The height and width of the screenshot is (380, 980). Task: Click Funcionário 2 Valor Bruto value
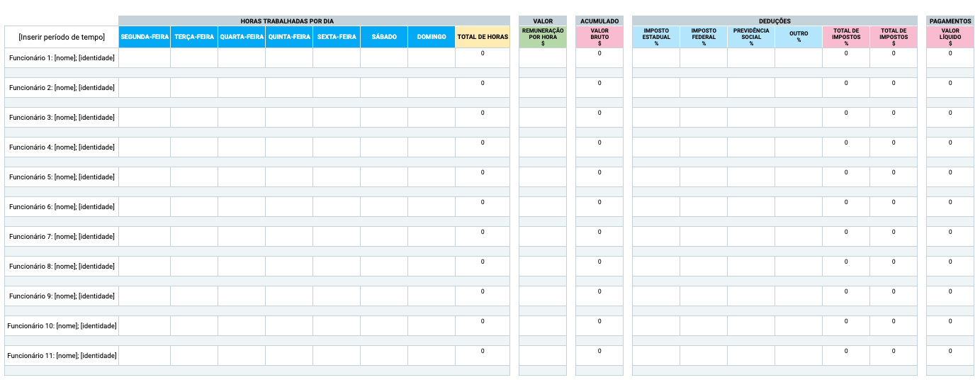pos(599,88)
